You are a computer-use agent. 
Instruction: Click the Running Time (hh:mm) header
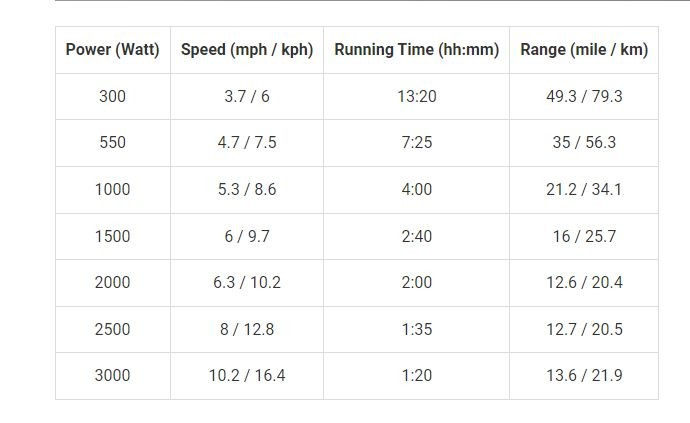tap(417, 50)
